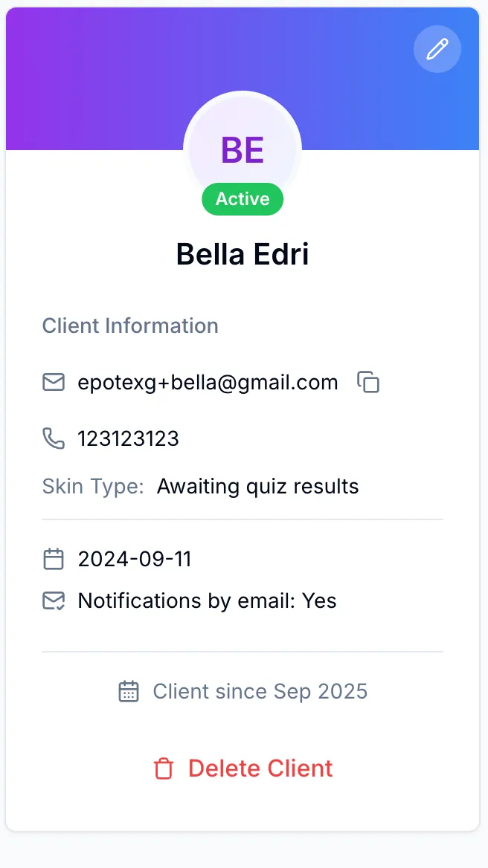Screen dimensions: 488x868
Task: Click the phone handset icon
Action: [54, 438]
